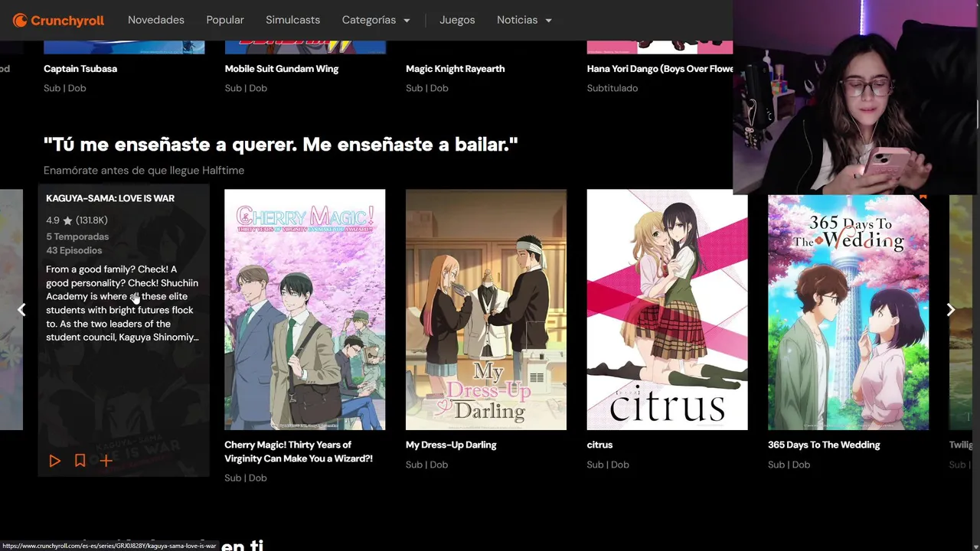This screenshot has width=980, height=551.
Task: Add Kaguya-sama to watchlist bookmark
Action: click(x=80, y=461)
